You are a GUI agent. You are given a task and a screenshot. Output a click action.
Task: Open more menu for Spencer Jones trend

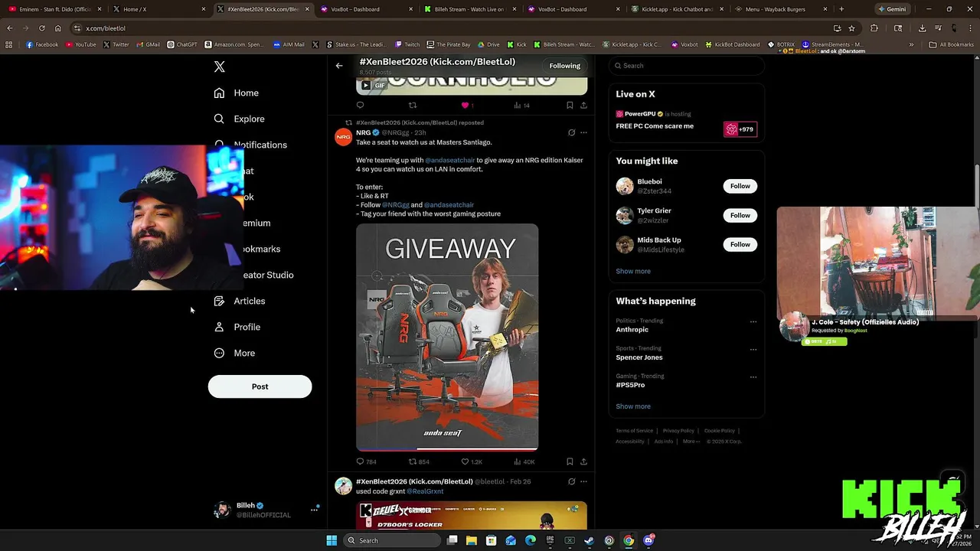pos(753,350)
